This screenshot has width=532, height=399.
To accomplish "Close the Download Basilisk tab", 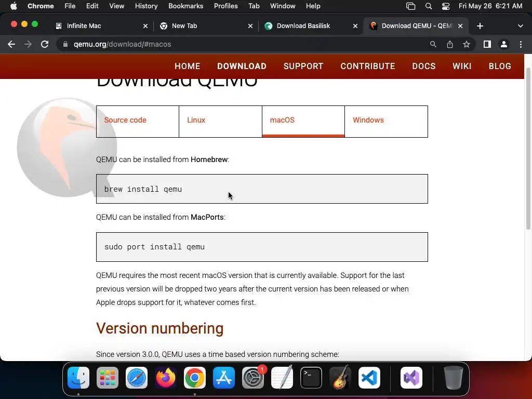I will click(x=355, y=26).
